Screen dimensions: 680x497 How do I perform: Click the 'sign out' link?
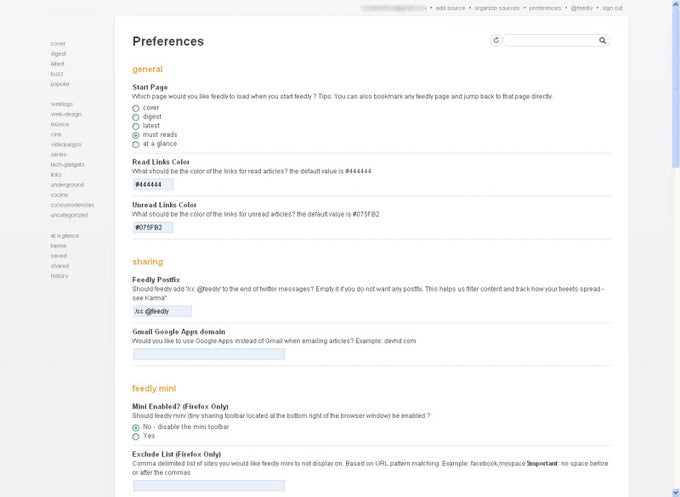tap(613, 8)
